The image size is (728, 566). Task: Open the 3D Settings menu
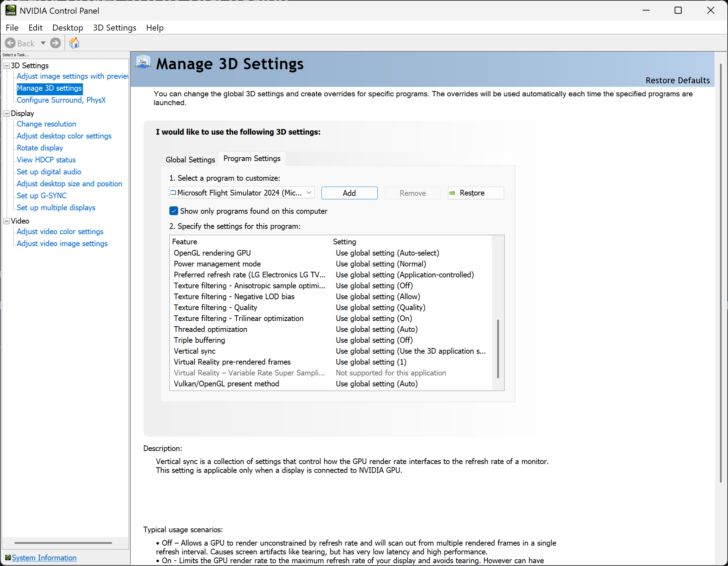pyautogui.click(x=115, y=28)
